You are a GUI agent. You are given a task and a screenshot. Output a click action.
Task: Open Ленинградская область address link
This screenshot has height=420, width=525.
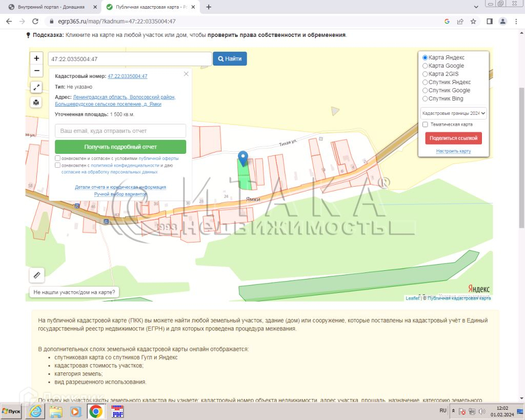115,101
